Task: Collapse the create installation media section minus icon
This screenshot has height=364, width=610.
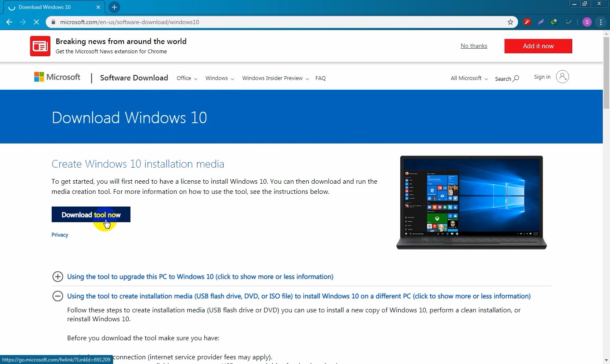Action: coord(58,296)
